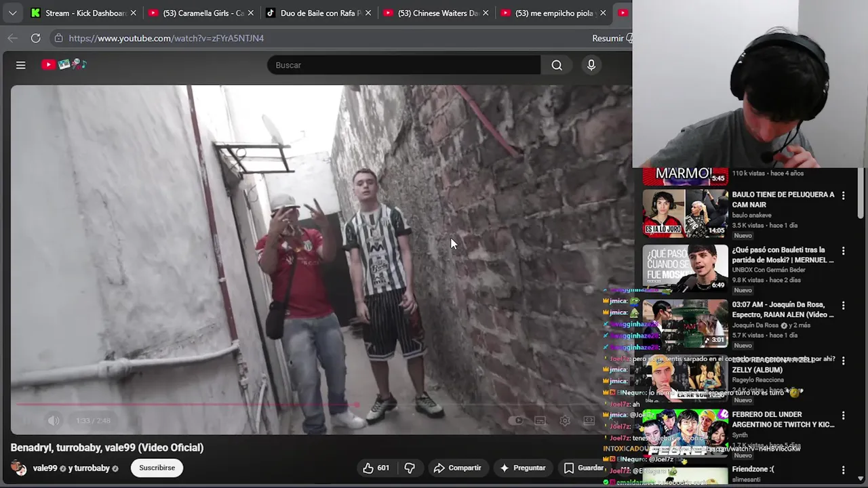Switch to Chinese Waiters Dance tab
Image resolution: width=868 pixels, height=488 pixels.
point(431,13)
